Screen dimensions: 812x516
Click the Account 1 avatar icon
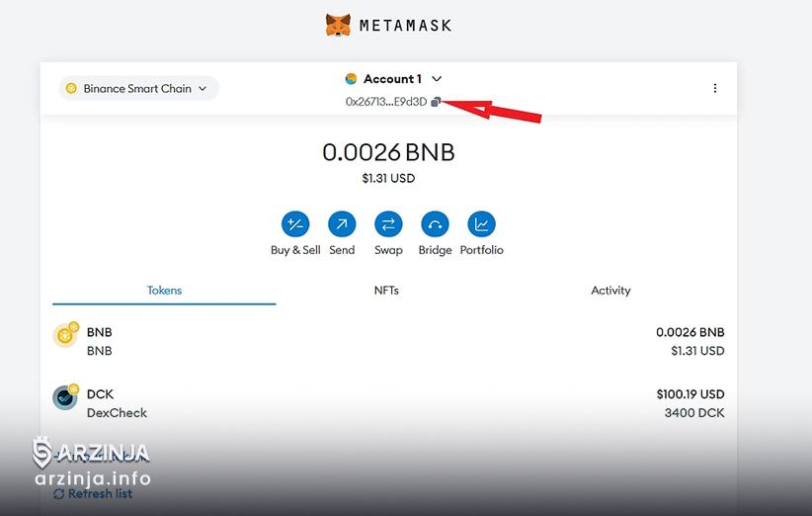pyautogui.click(x=351, y=79)
